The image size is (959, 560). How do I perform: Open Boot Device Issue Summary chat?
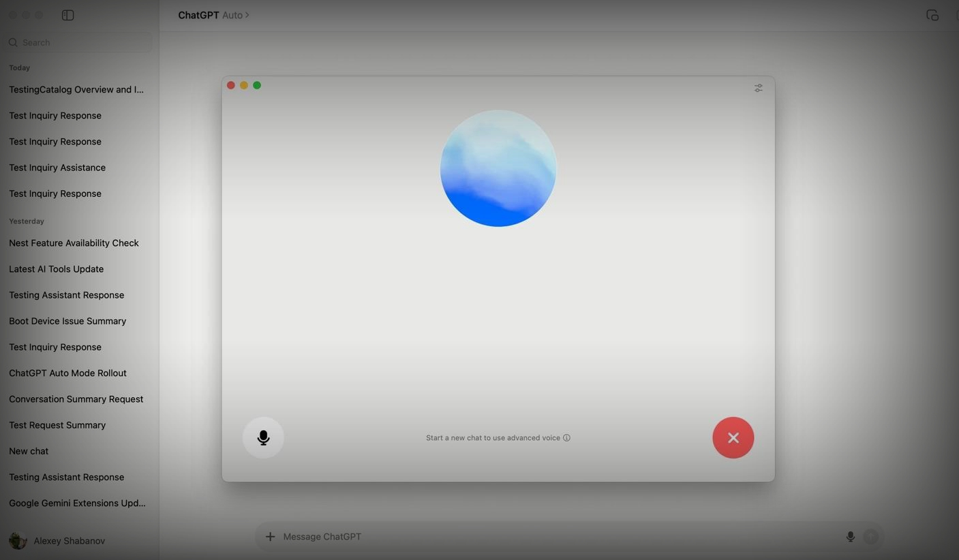(x=67, y=321)
